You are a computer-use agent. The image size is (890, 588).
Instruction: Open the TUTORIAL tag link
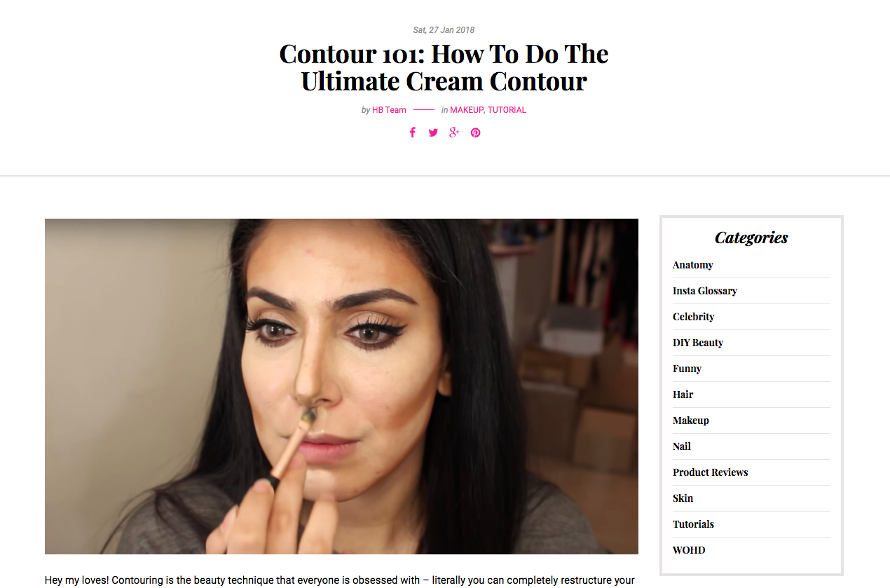click(x=507, y=110)
